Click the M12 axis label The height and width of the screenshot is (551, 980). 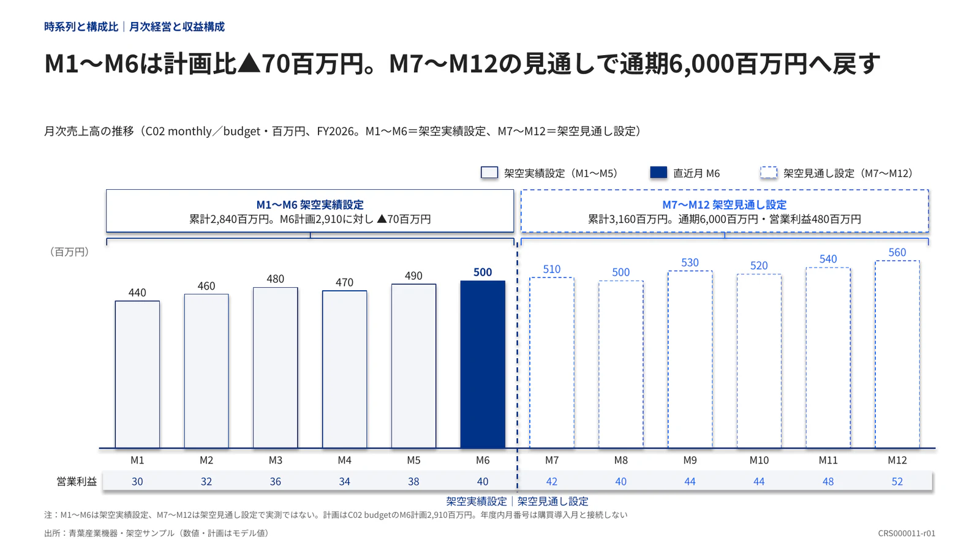point(897,460)
